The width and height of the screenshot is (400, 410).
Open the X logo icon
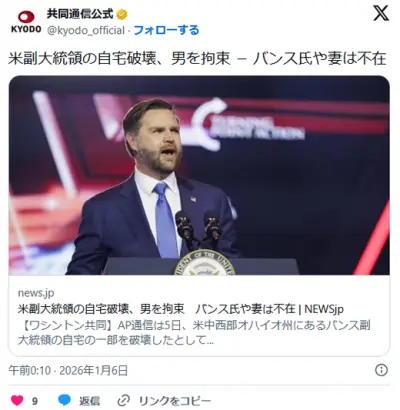(381, 14)
